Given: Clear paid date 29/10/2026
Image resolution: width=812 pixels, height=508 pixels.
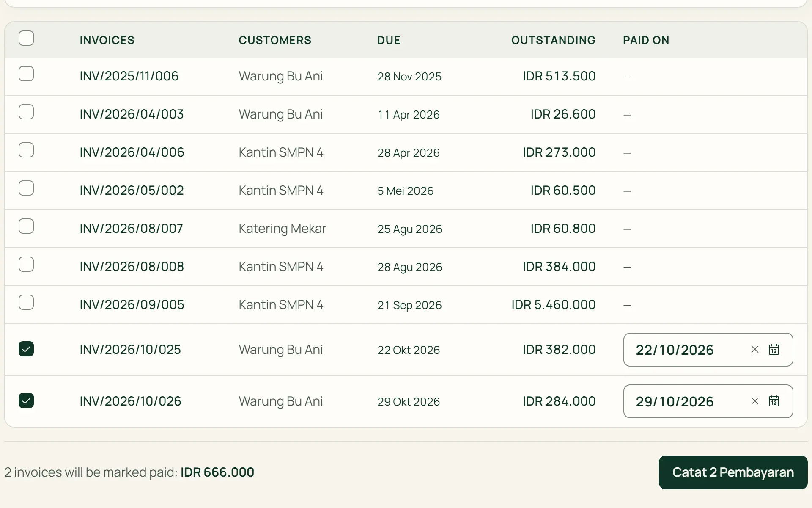Looking at the screenshot, I should coord(755,401).
